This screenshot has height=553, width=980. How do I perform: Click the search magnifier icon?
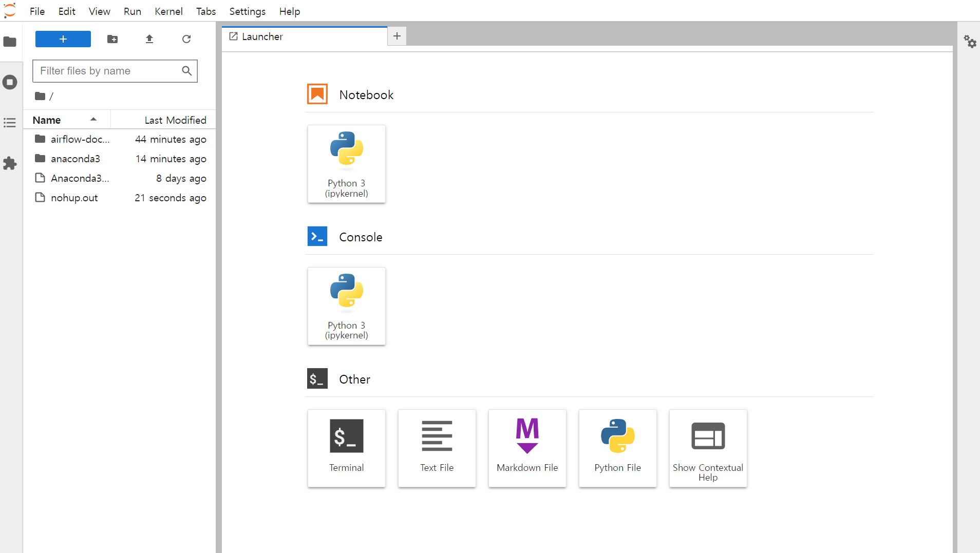(187, 71)
